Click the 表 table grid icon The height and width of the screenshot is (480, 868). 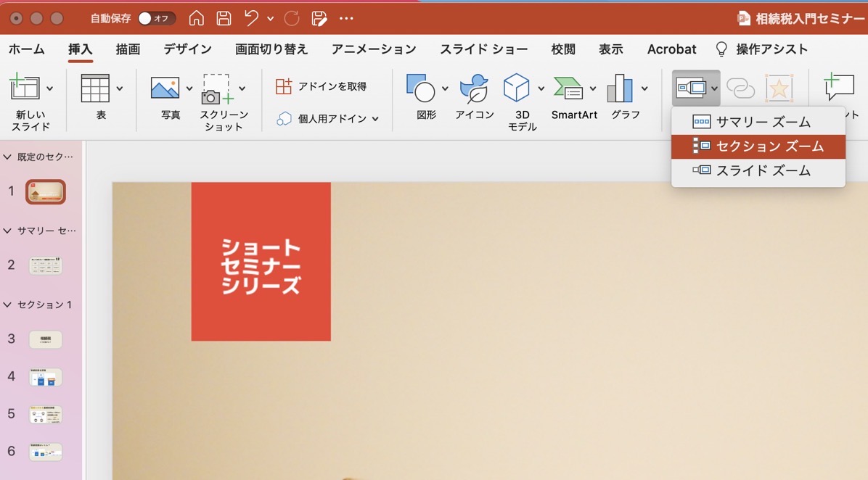coord(95,88)
